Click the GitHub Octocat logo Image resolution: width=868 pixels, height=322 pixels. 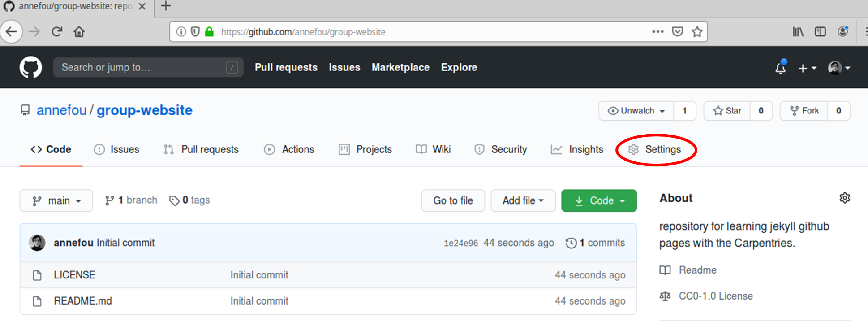click(30, 67)
